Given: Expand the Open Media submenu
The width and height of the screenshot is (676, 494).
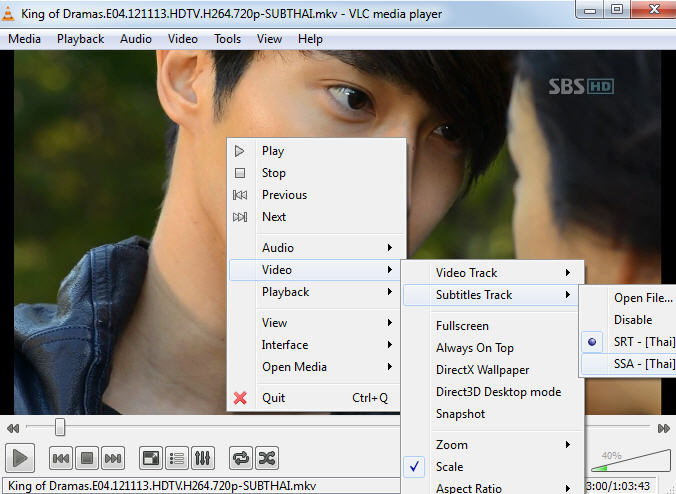Looking at the screenshot, I should 317,367.
